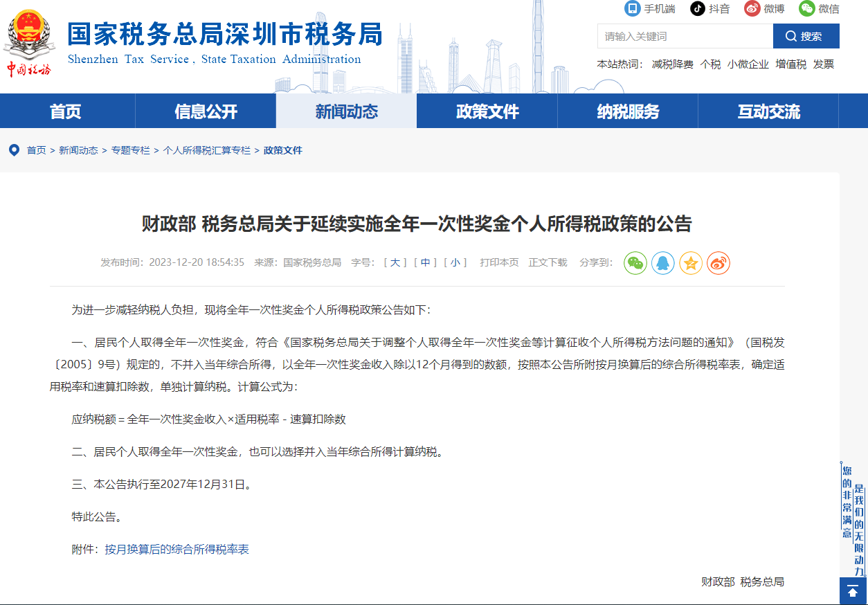Image resolution: width=868 pixels, height=605 pixels.
Task: Focus the keyword search input field
Action: click(685, 36)
